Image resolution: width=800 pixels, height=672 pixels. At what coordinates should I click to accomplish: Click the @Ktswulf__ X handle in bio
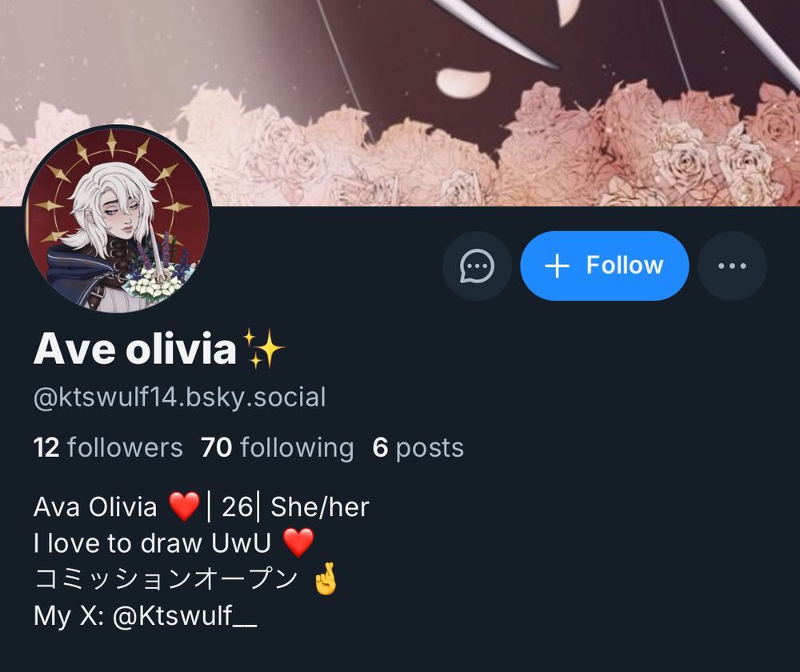click(185, 615)
